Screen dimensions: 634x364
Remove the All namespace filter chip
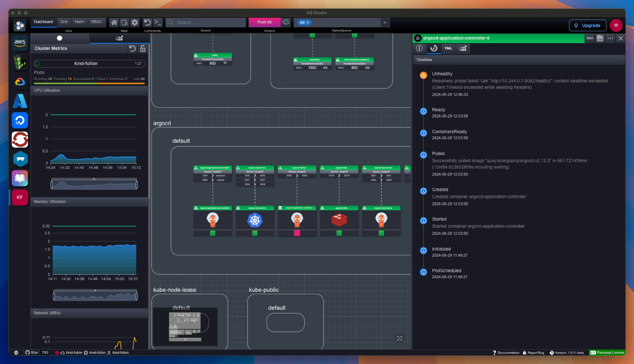tap(308, 23)
